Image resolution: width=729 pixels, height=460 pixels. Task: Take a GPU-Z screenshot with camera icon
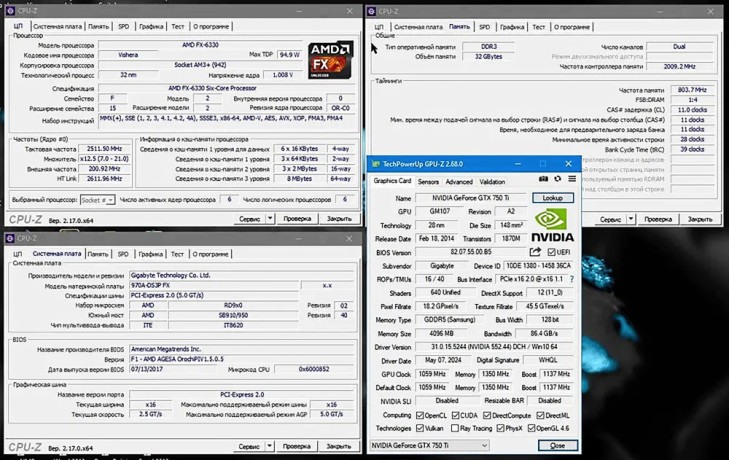click(x=543, y=179)
